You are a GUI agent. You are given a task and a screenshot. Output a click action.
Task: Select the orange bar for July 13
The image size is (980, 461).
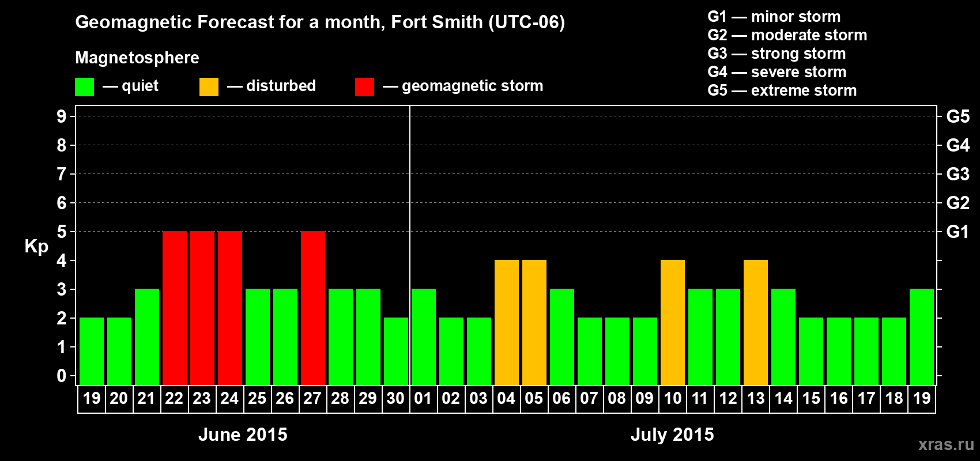(756, 323)
